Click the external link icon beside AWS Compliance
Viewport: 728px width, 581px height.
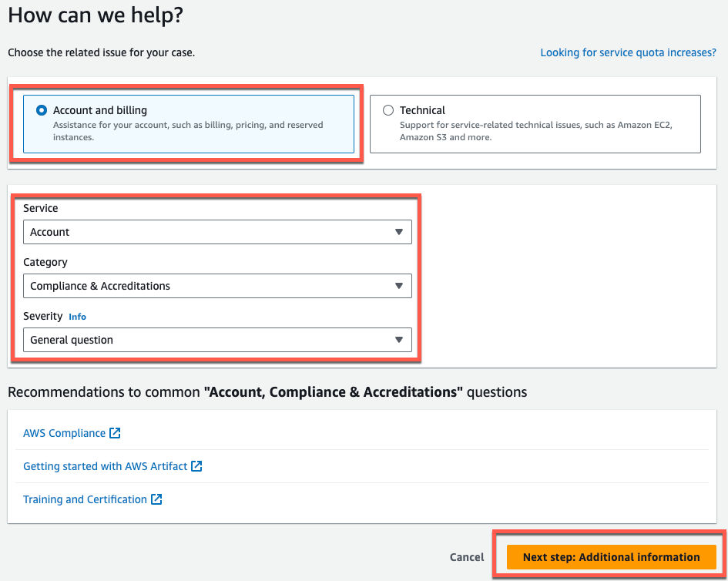[116, 433]
